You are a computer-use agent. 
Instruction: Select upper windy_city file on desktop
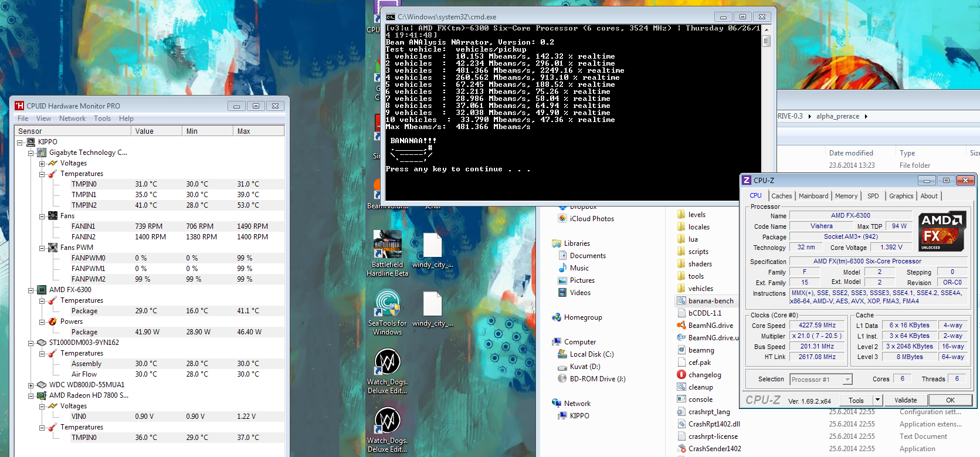(x=432, y=250)
